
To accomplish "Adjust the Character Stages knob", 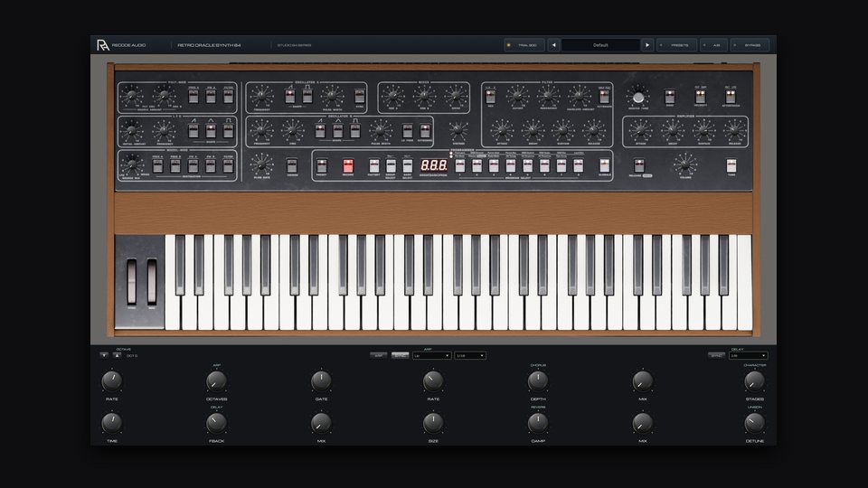I will (x=754, y=381).
